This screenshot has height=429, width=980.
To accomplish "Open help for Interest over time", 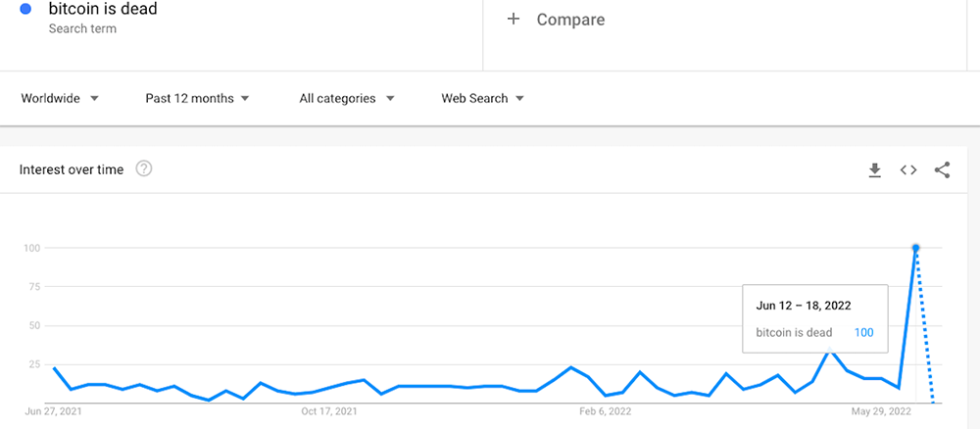I will point(144,168).
